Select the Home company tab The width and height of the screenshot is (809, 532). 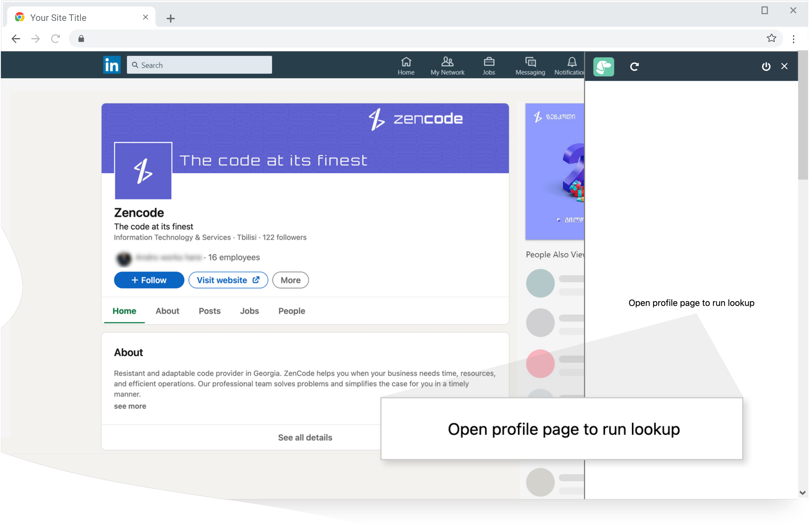pos(124,311)
